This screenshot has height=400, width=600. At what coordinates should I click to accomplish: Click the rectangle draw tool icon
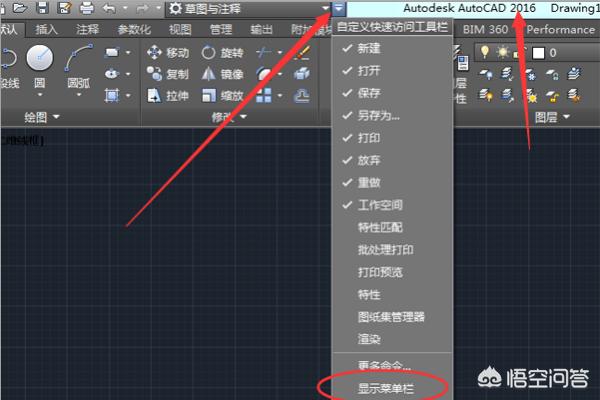pos(112,52)
